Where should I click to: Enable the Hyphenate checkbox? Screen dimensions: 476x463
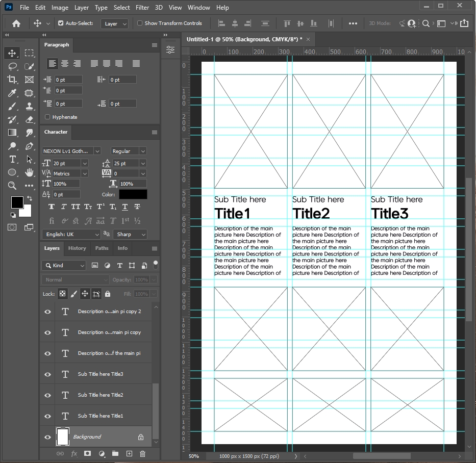[47, 117]
